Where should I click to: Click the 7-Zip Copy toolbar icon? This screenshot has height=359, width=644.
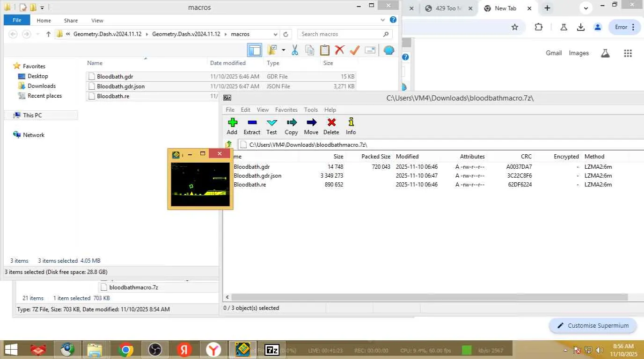point(291,126)
